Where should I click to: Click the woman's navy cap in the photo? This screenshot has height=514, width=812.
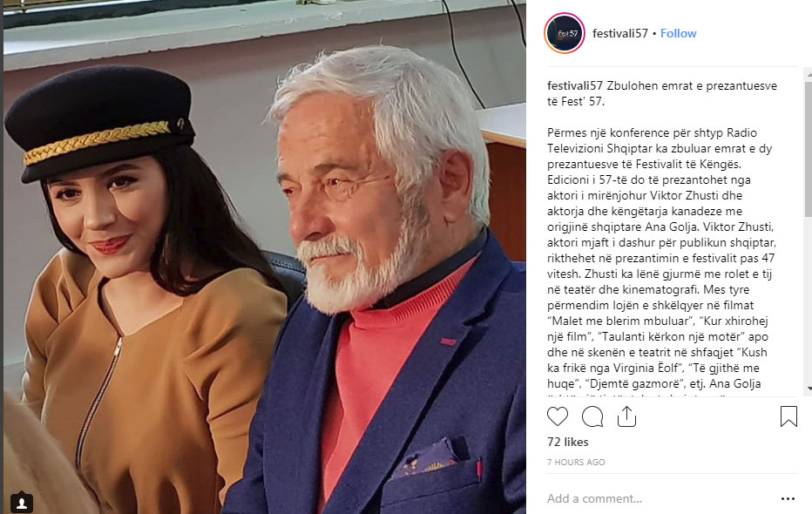[x=99, y=122]
